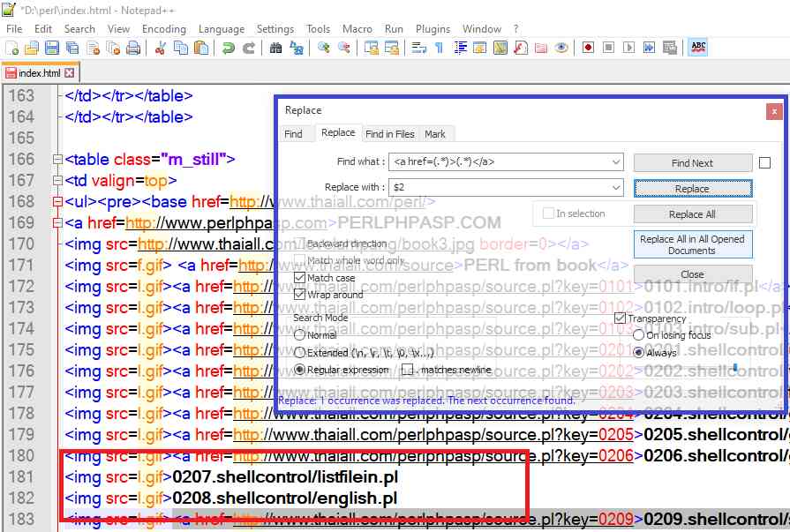Close the index.html document tab
This screenshot has height=532, width=790.
[x=70, y=73]
